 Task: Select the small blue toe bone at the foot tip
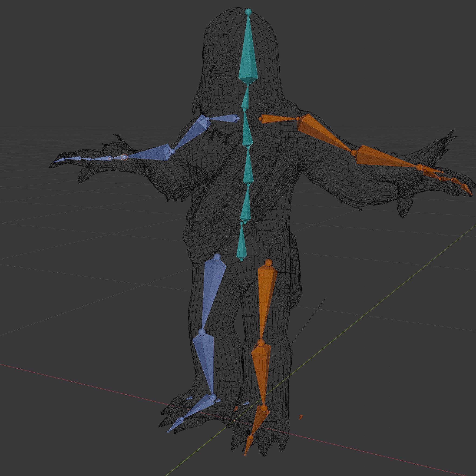coord(175,424)
